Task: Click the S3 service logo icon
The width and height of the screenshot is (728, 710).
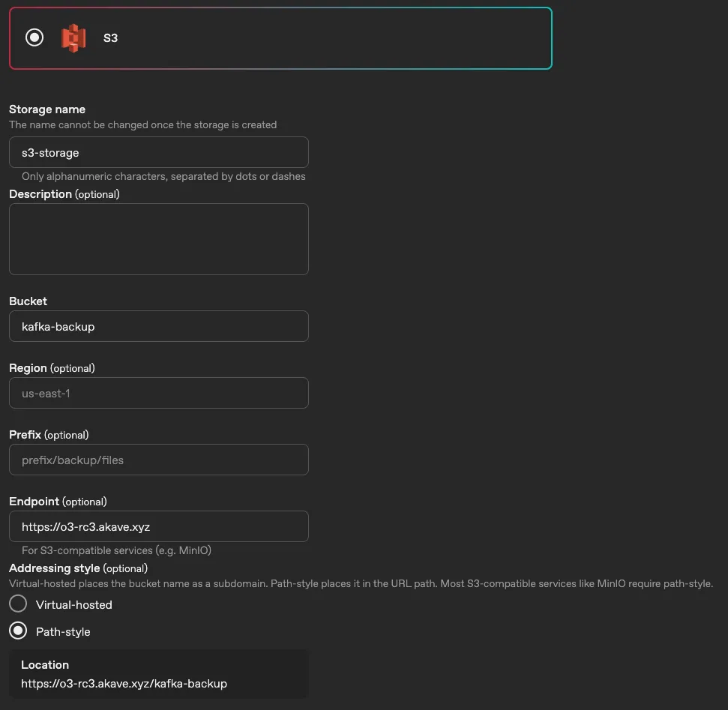Action: (x=73, y=37)
